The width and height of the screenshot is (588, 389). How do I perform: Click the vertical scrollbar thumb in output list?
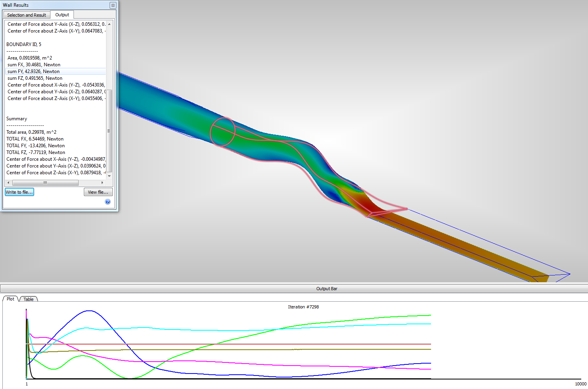(x=109, y=131)
